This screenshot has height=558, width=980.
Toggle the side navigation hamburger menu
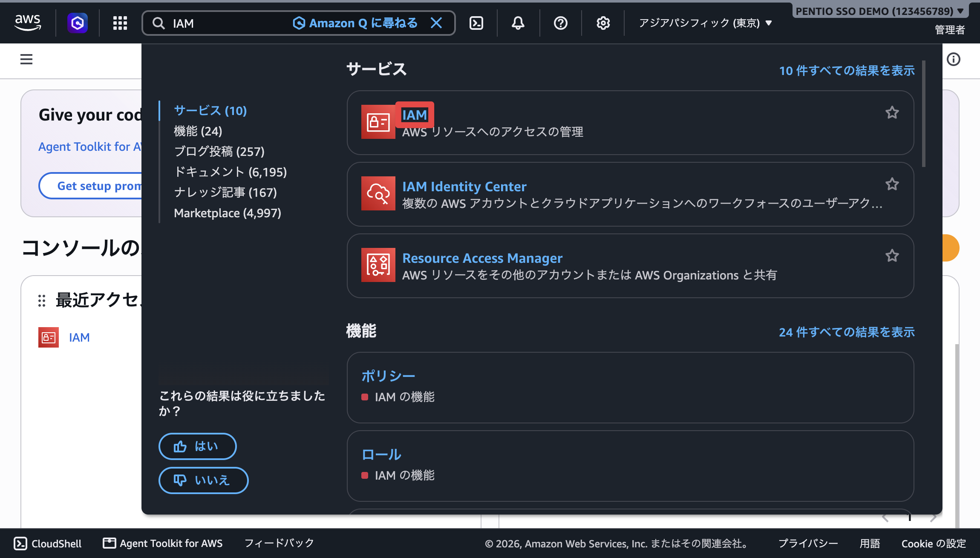(26, 59)
